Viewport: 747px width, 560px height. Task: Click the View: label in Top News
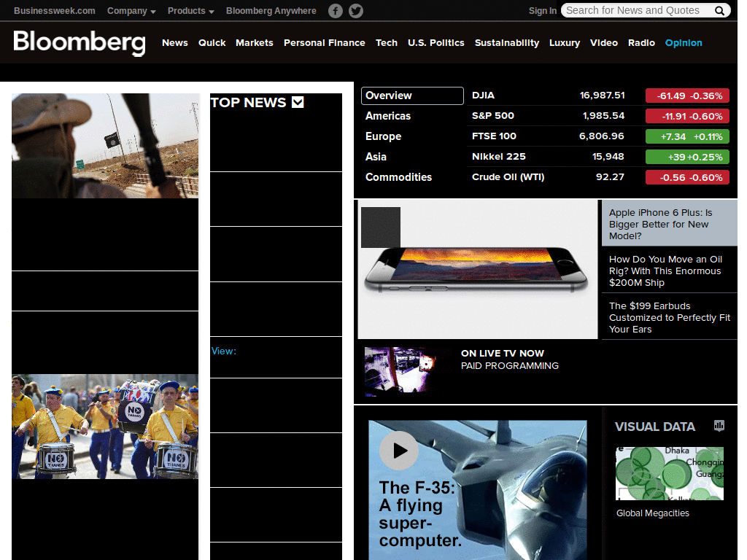(224, 351)
